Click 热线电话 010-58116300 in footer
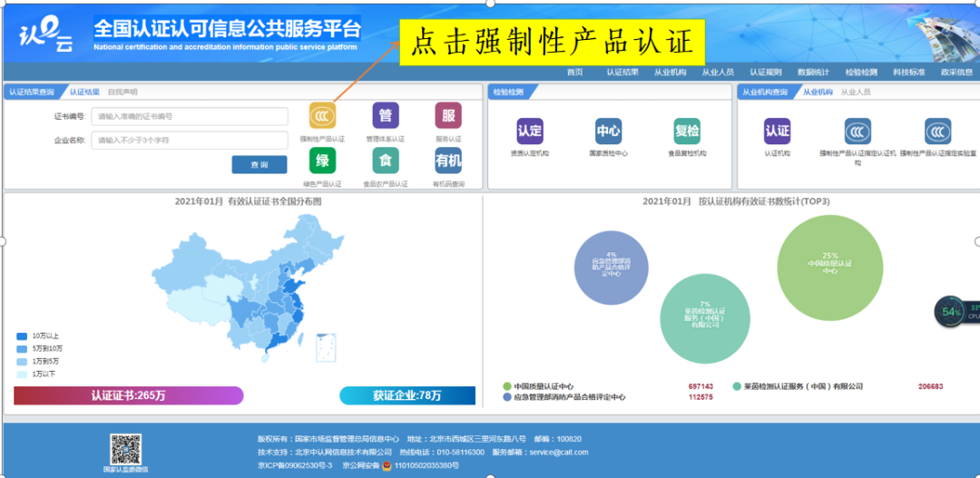The width and height of the screenshot is (980, 478). (442, 453)
